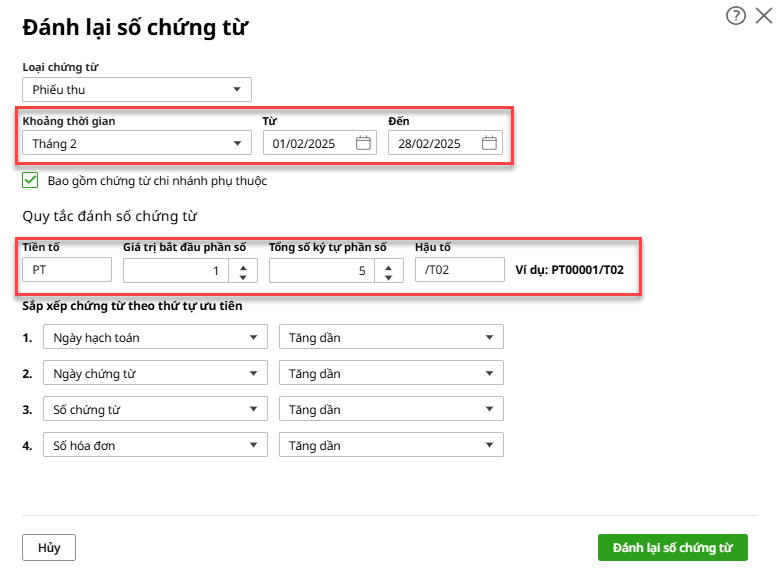
Task: Click the Từ date text field
Action: tap(308, 144)
